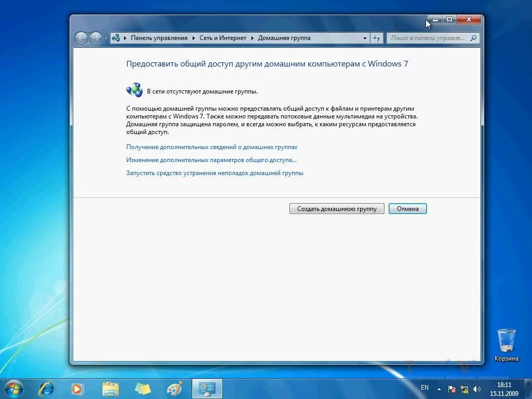Open Sticky Notes taskbar icon
The width and height of the screenshot is (532, 399).
[x=142, y=389]
